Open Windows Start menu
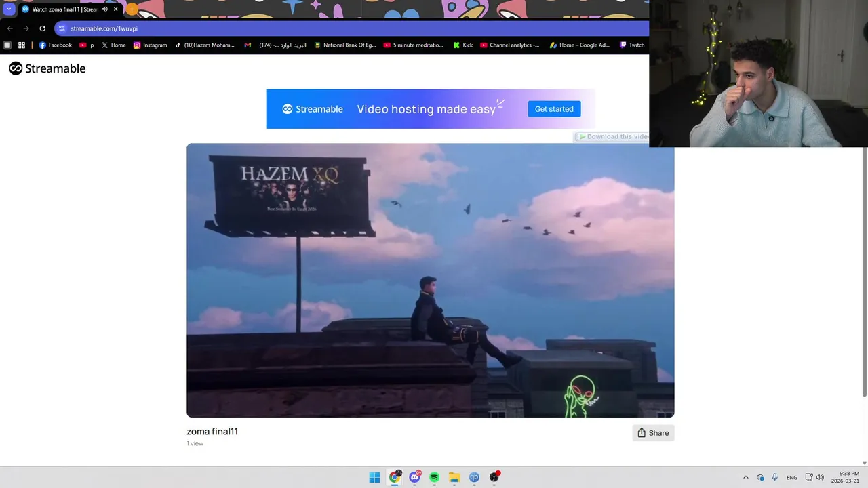 [x=374, y=477]
